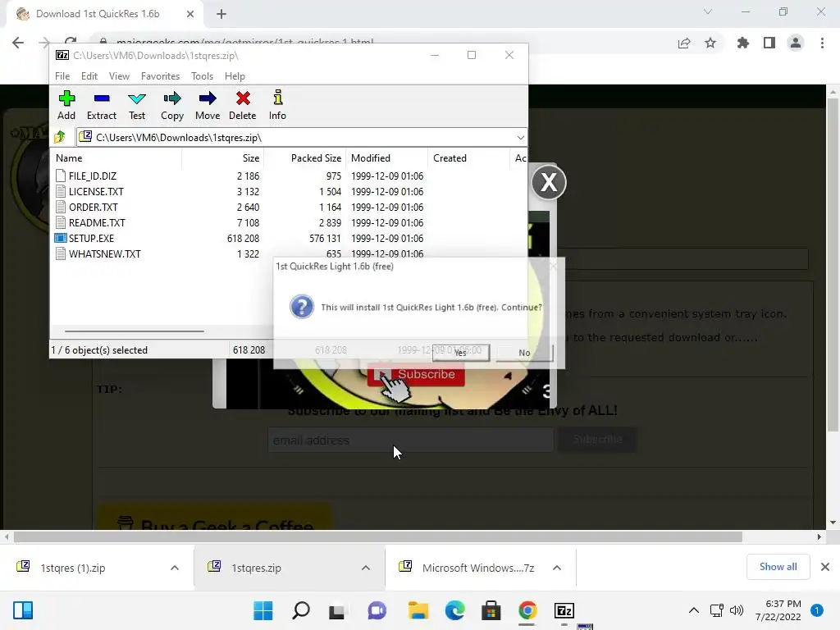
Task: Click Show all downloads
Action: 778,567
